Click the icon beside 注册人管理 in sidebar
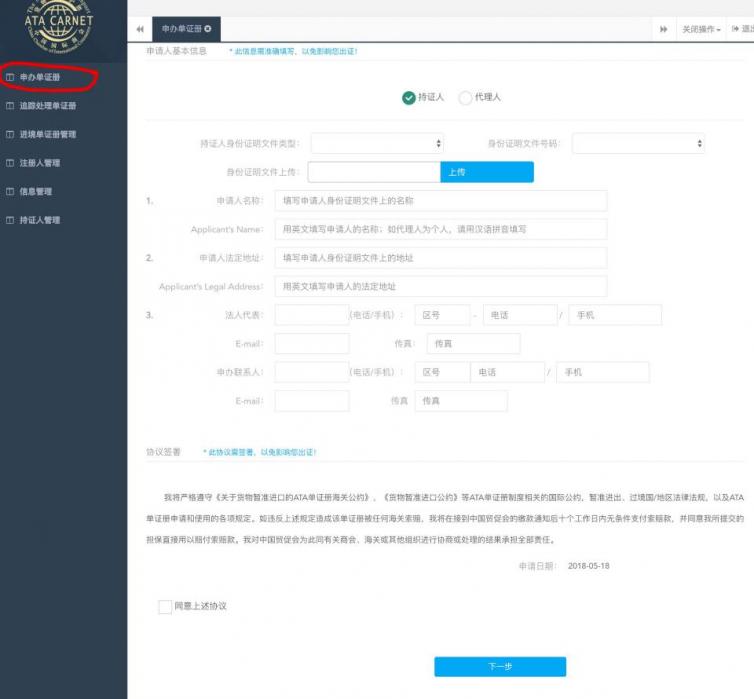Viewport: 754px width, 699px height. [x=10, y=163]
